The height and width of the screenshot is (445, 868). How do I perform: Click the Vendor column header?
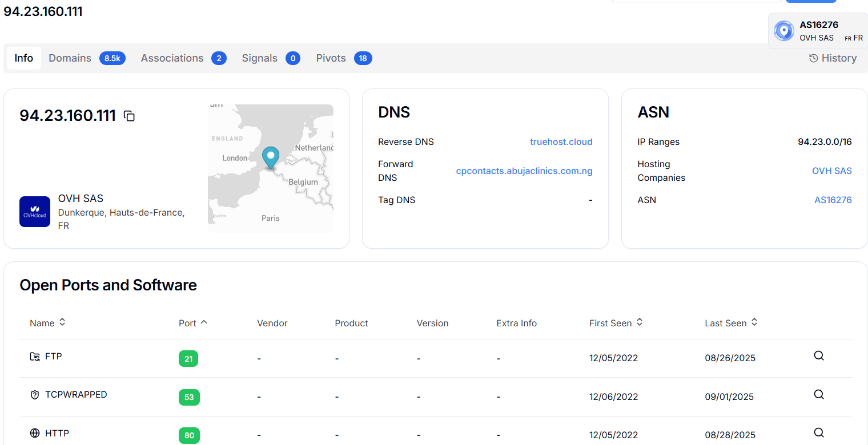point(272,323)
